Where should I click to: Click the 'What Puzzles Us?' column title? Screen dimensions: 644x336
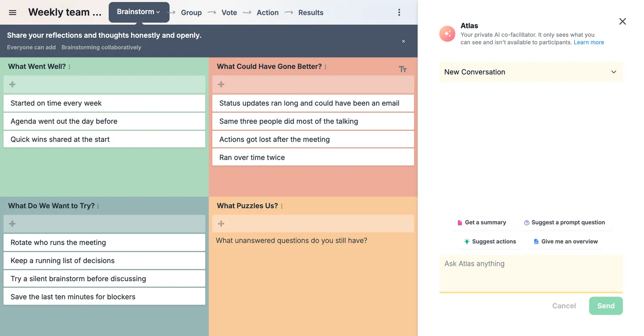247,206
